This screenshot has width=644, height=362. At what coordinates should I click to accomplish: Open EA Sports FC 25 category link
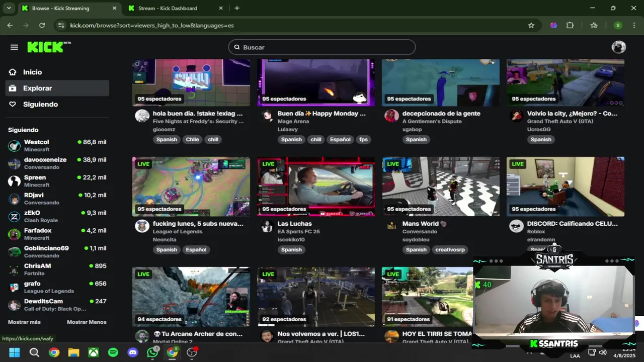click(298, 232)
